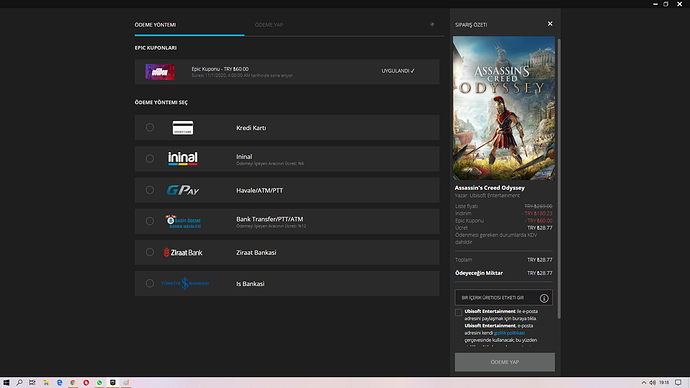
Task: Open Google Chrome from the taskbar
Action: pos(73,383)
